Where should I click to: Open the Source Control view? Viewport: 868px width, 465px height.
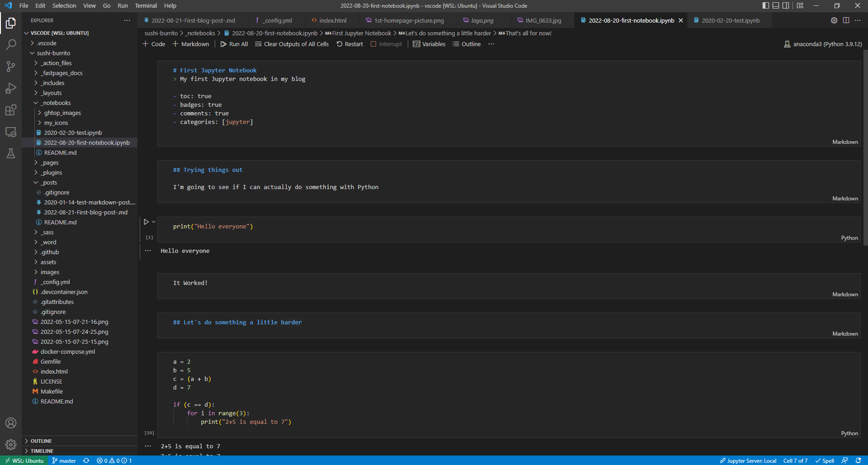tap(11, 66)
